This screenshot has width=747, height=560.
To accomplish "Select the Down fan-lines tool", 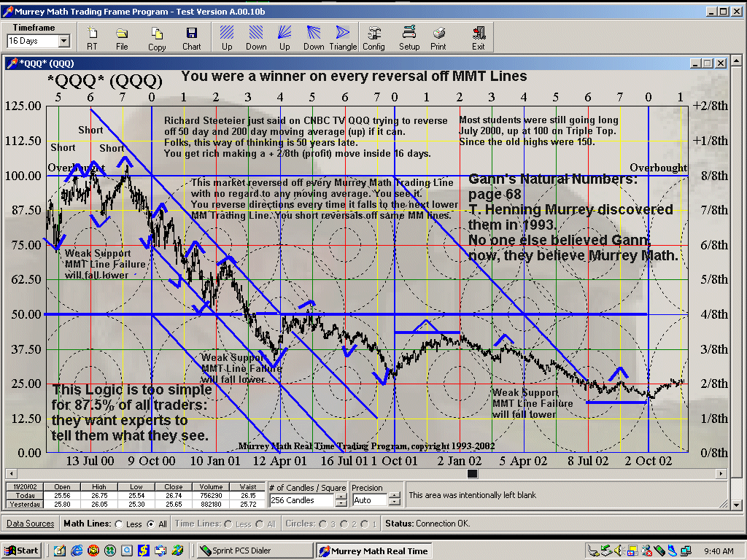I will point(314,37).
